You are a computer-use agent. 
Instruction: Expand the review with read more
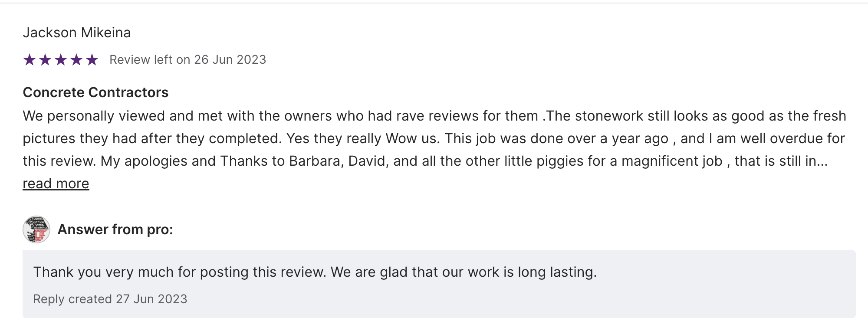point(56,183)
